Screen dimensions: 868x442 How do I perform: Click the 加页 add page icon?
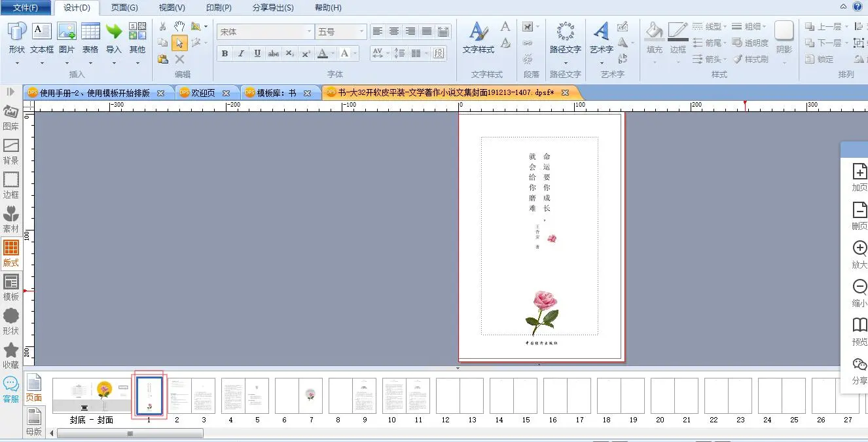pos(859,177)
